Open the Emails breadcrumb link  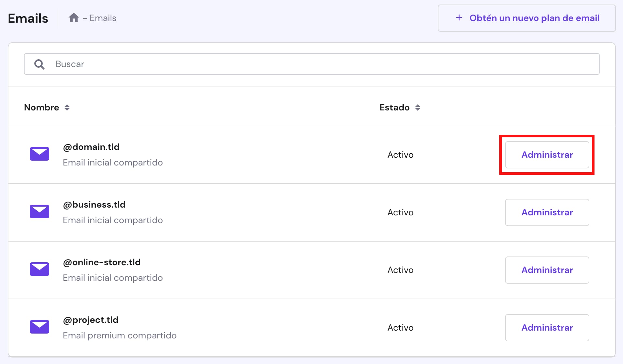tap(102, 18)
